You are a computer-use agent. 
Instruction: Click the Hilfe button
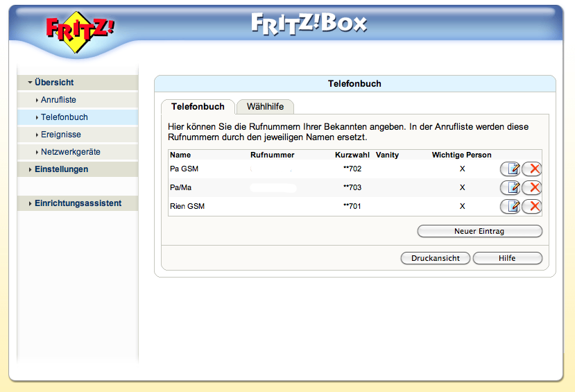click(508, 258)
